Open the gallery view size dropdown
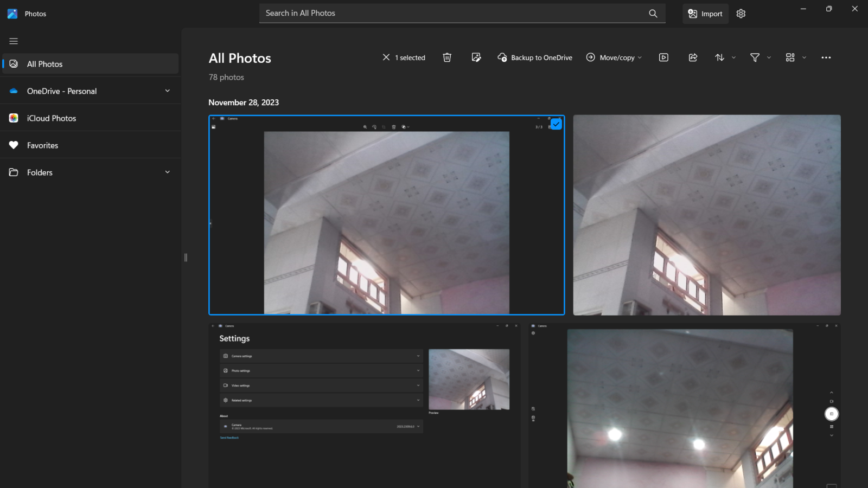Viewport: 868px width, 488px height. [x=795, y=57]
